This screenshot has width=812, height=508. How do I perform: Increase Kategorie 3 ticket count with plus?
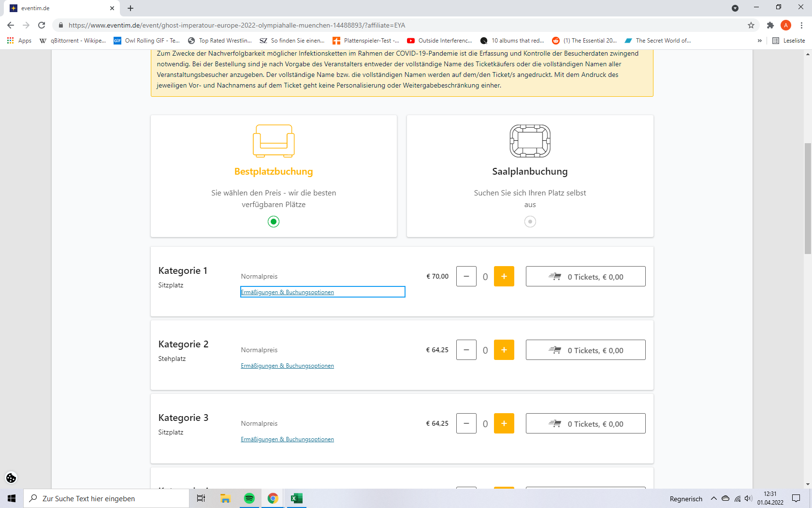pyautogui.click(x=504, y=423)
